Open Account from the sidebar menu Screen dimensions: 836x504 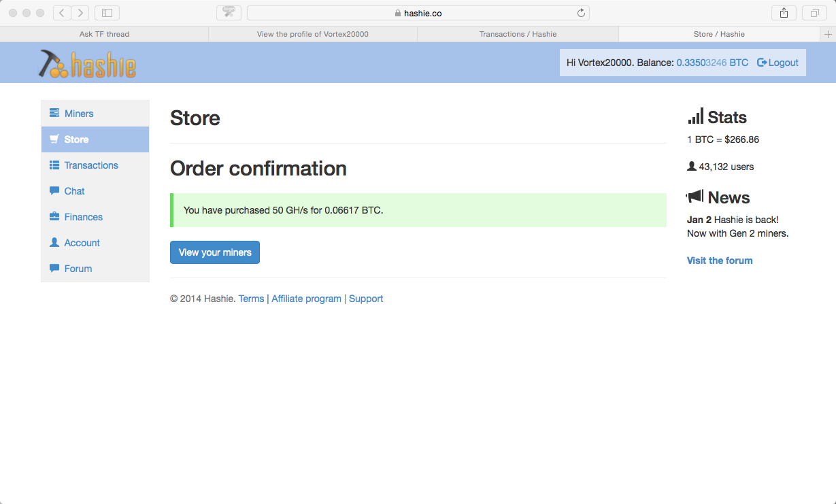(x=95, y=243)
